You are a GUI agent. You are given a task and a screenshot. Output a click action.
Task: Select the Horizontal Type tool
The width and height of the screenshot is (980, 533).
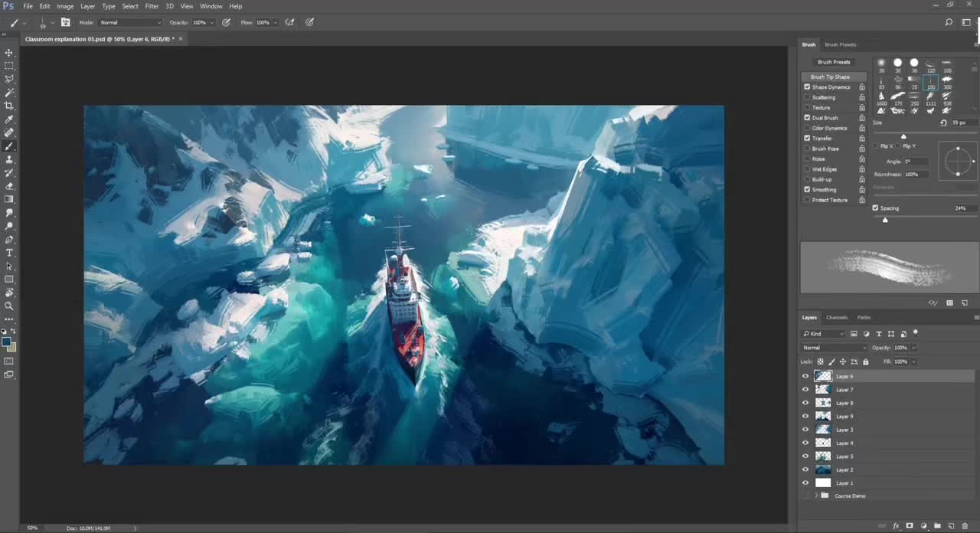pos(9,253)
